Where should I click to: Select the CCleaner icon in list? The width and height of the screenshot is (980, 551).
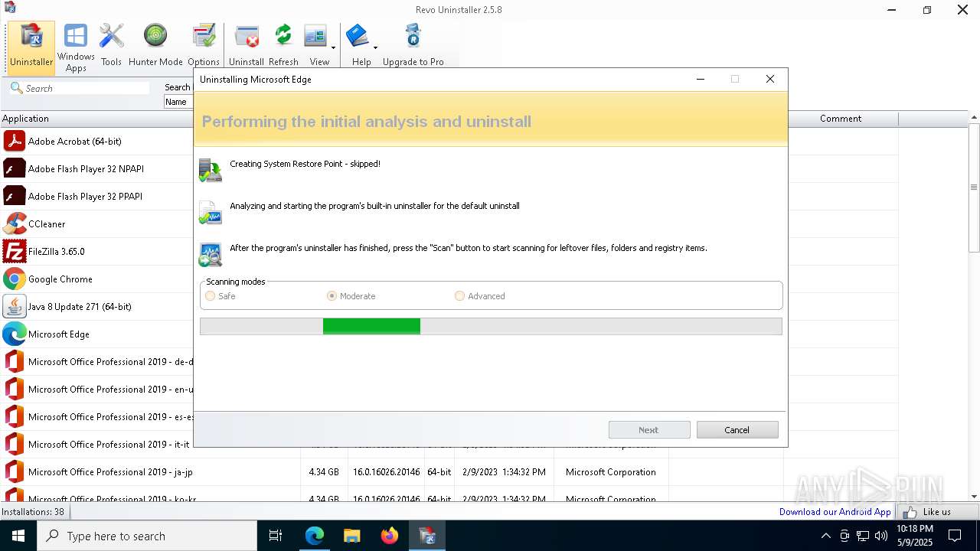click(15, 223)
